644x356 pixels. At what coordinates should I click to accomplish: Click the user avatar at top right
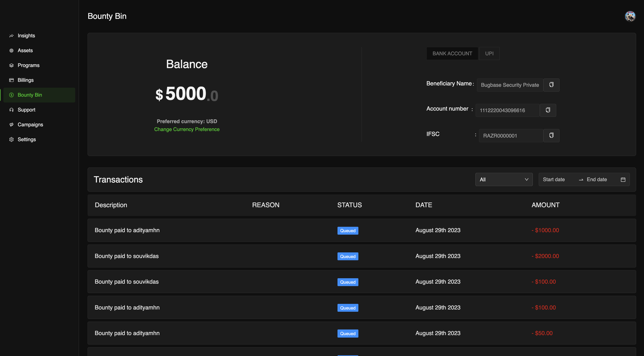(x=630, y=16)
